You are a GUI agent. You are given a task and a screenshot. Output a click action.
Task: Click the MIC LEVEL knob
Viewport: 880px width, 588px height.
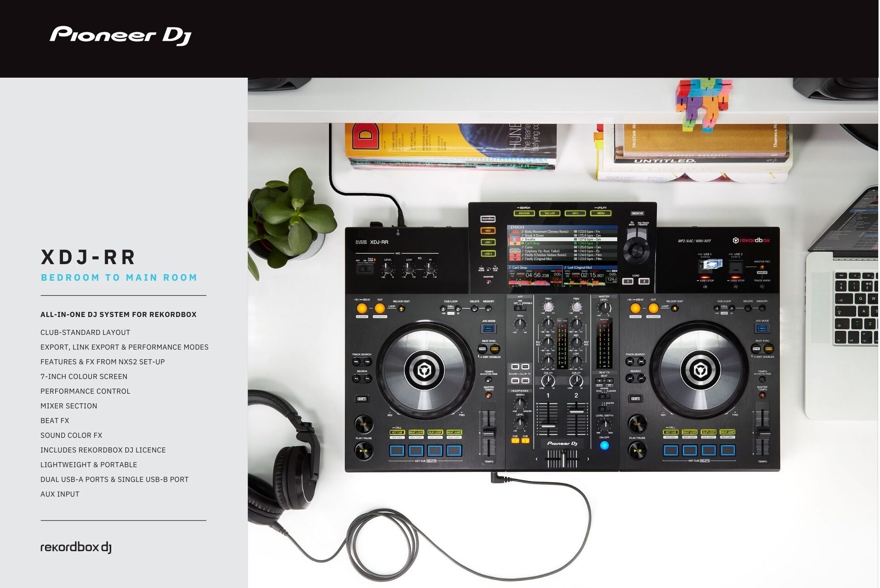tap(387, 269)
